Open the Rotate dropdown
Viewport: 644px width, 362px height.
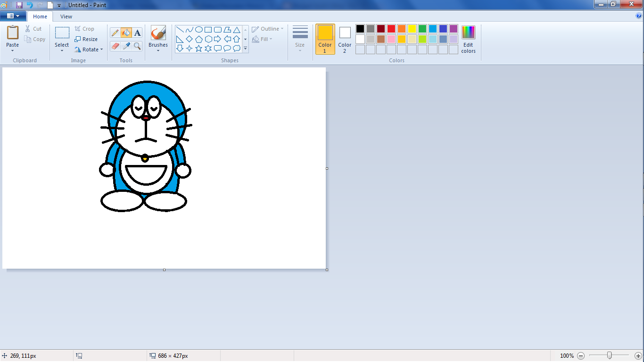pyautogui.click(x=89, y=49)
